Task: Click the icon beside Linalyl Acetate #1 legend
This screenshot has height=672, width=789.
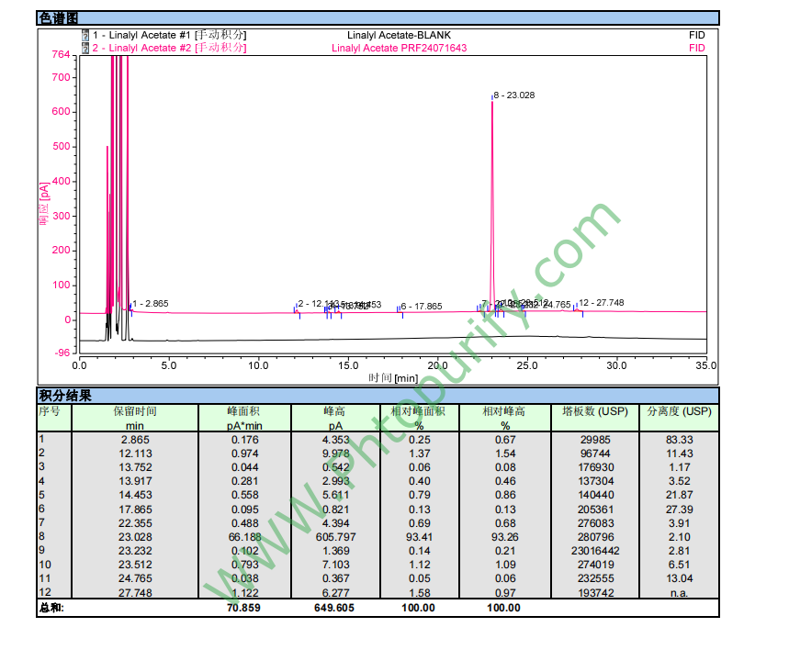Action: (x=85, y=36)
